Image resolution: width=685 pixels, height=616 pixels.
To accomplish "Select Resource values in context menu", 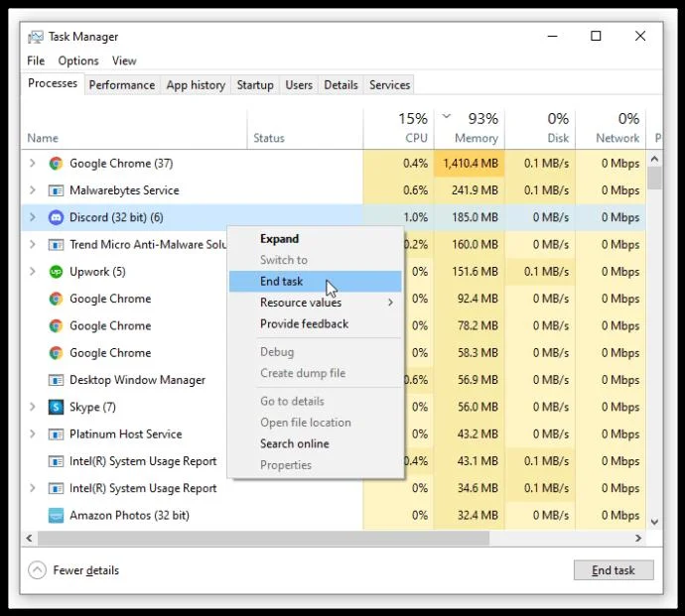I will click(315, 303).
